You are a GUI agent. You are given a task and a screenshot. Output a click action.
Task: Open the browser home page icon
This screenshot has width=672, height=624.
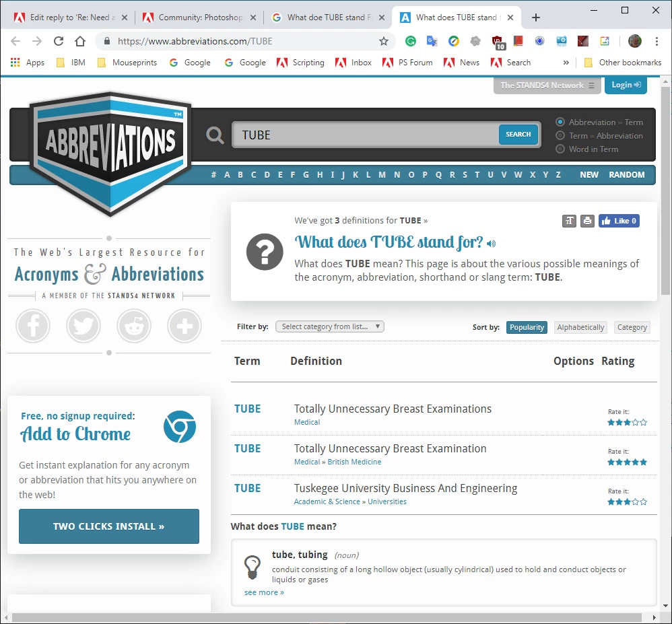click(80, 41)
